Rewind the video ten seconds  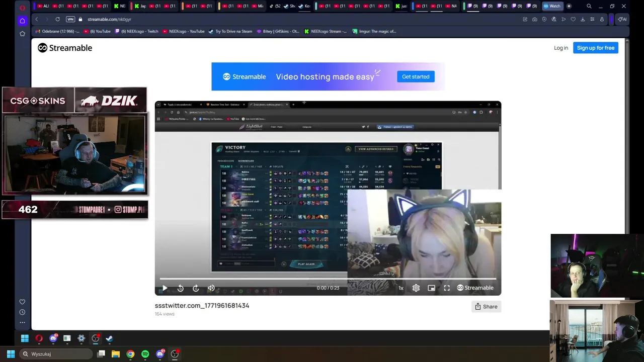tap(180, 288)
